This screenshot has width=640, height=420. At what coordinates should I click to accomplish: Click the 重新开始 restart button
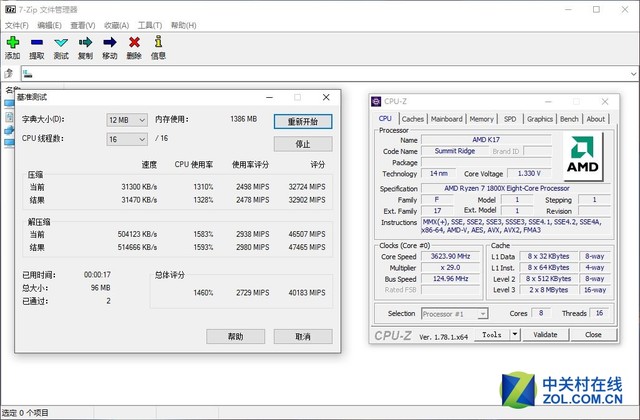[303, 121]
